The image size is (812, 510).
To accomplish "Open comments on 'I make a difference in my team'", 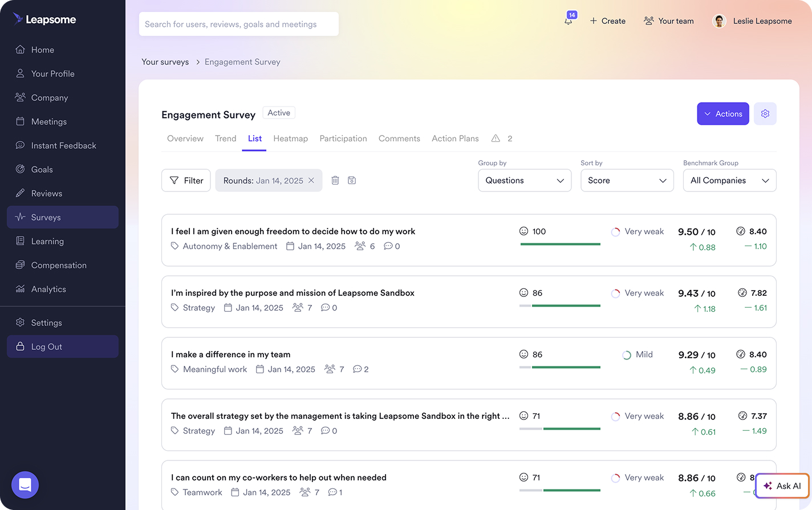I will pyautogui.click(x=360, y=369).
